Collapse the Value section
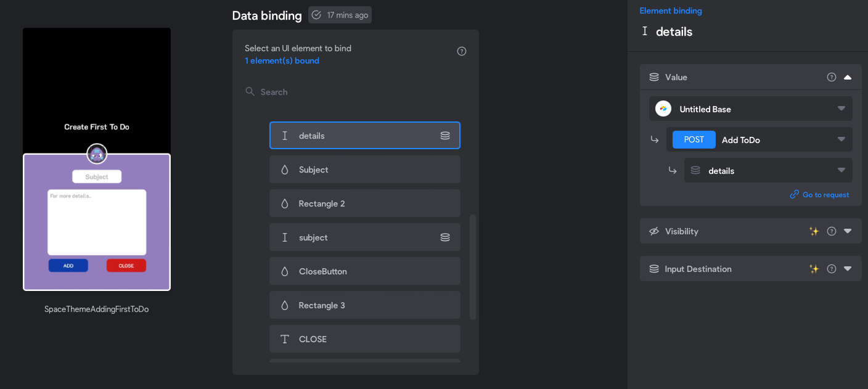868x389 pixels. (848, 77)
